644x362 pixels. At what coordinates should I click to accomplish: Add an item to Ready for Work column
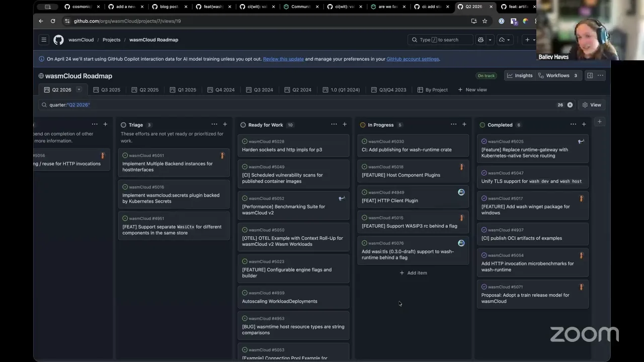[345, 124]
